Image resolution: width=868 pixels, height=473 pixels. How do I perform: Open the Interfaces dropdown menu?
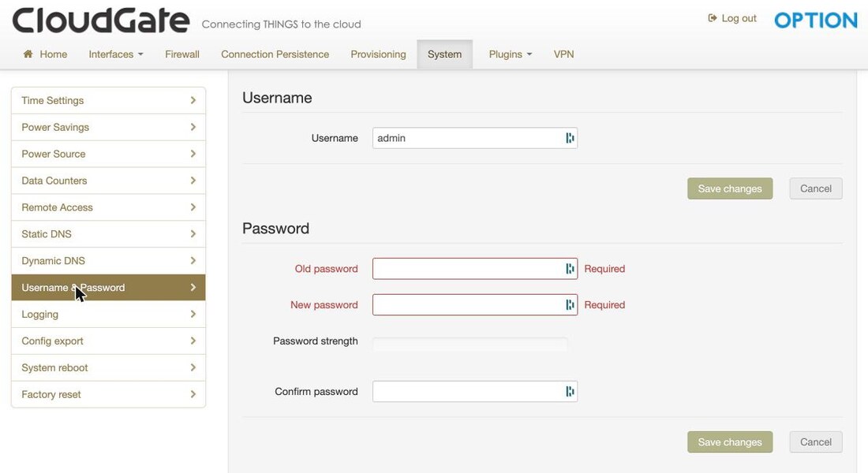(x=116, y=54)
